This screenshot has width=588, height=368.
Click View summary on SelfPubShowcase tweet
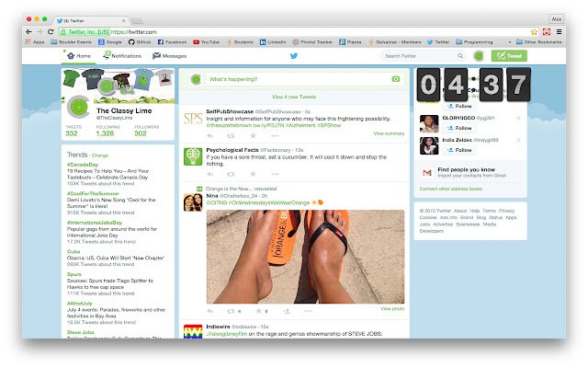pyautogui.click(x=389, y=133)
